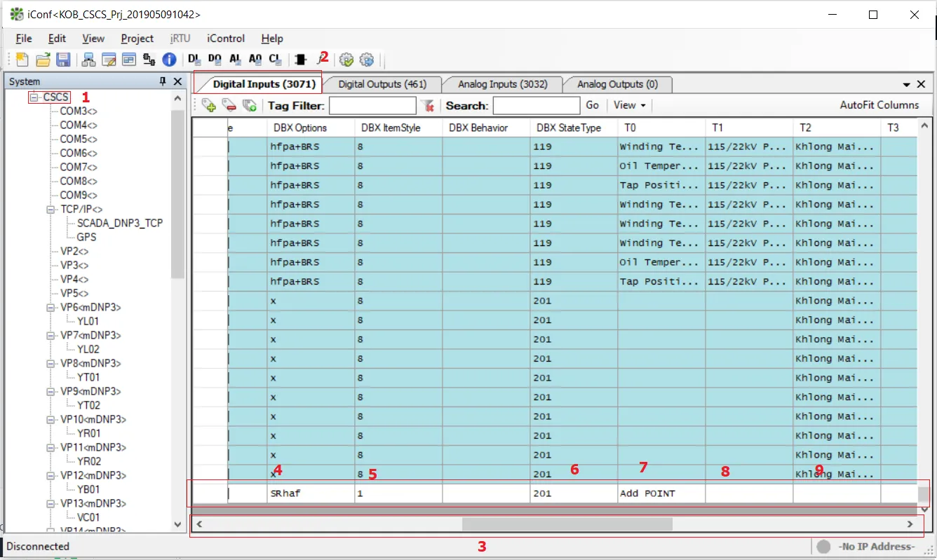This screenshot has height=560, width=937.
Task: Collapse the VP8<mDNP3> tree node
Action: (x=51, y=364)
